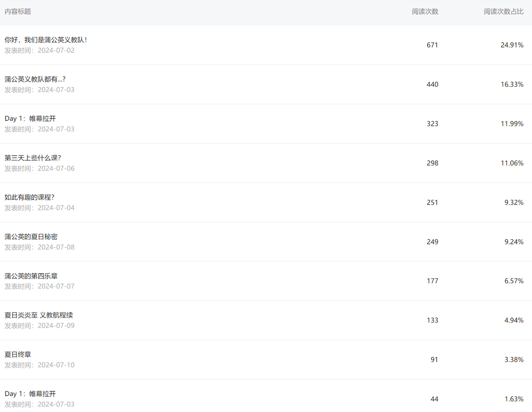Open article 夏日炎炎至 义教航程续
532x412 pixels.
(x=39, y=315)
